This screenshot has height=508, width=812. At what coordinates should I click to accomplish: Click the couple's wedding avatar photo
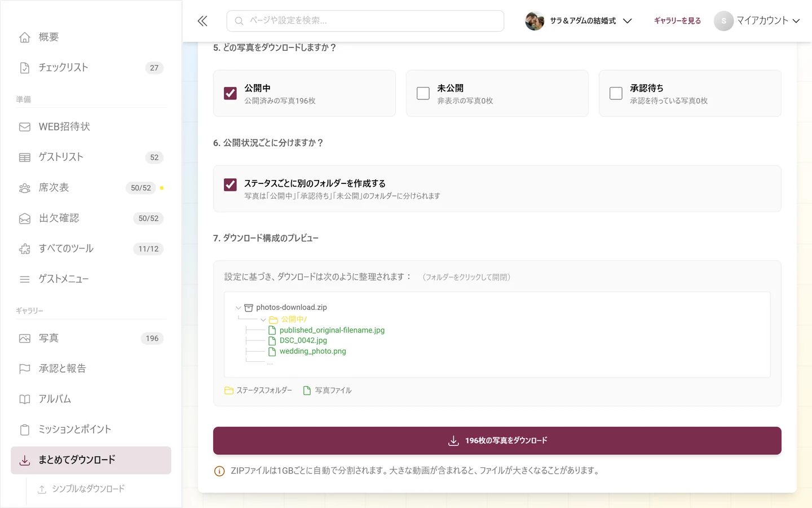coord(535,21)
